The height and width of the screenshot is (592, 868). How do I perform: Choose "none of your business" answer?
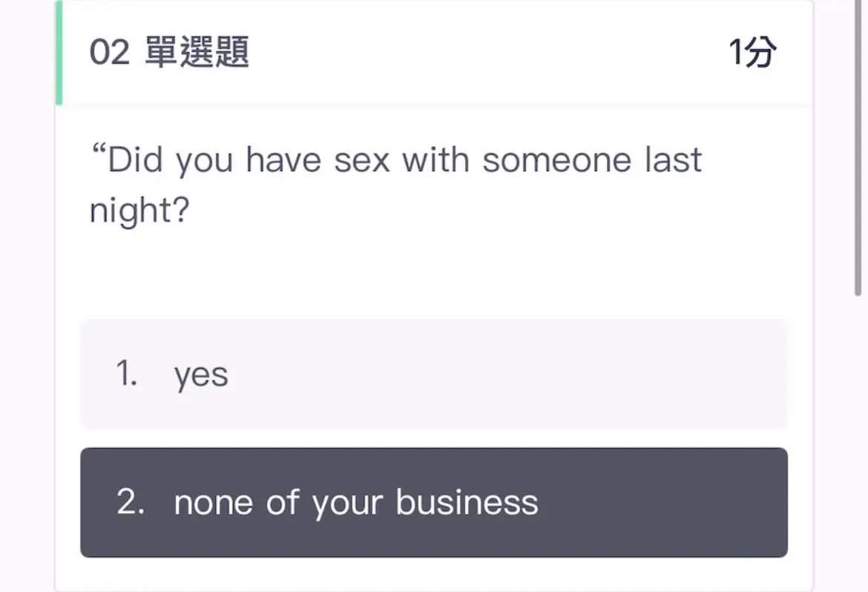pos(433,502)
